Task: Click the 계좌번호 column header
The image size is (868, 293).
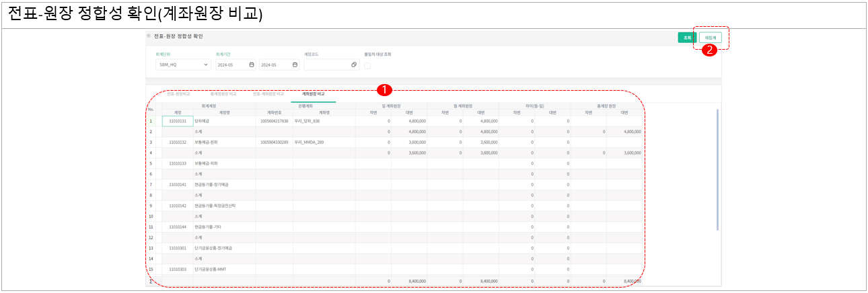Action: 274,113
